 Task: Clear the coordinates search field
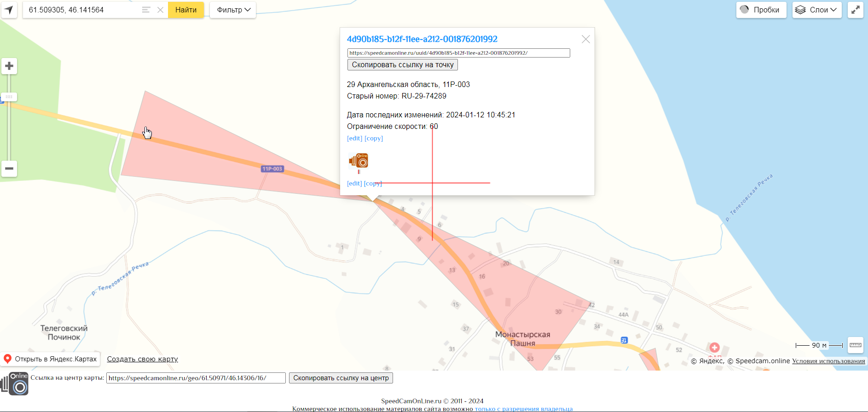tap(160, 10)
